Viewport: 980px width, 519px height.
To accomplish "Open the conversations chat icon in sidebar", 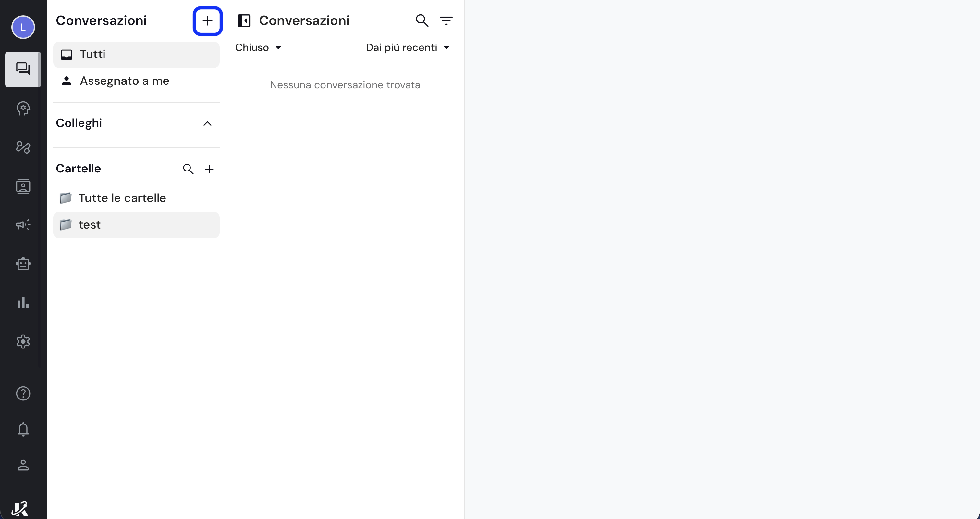I will coord(23,69).
